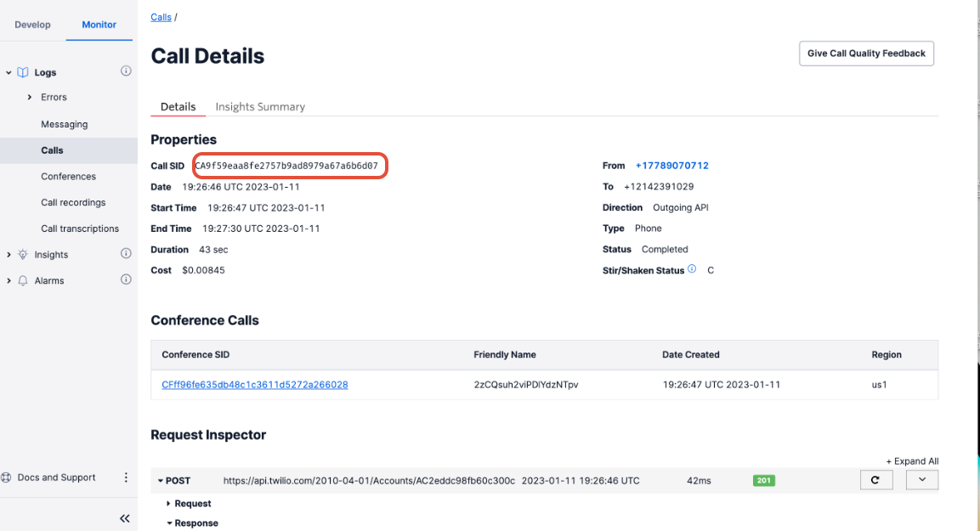Click Expand All in Request Inspector

tap(912, 460)
